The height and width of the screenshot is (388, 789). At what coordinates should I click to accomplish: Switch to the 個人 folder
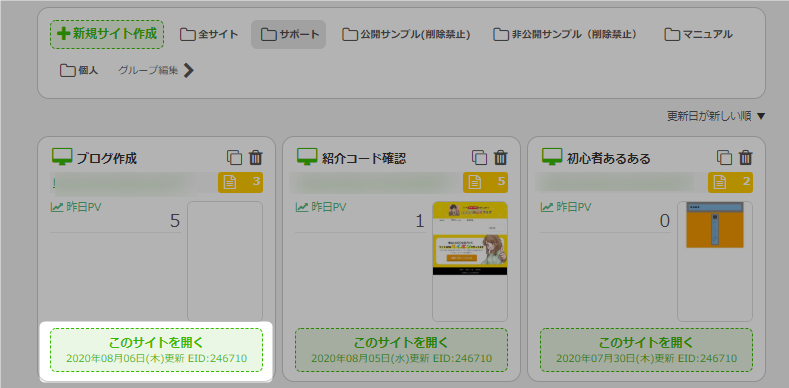pyautogui.click(x=78, y=70)
